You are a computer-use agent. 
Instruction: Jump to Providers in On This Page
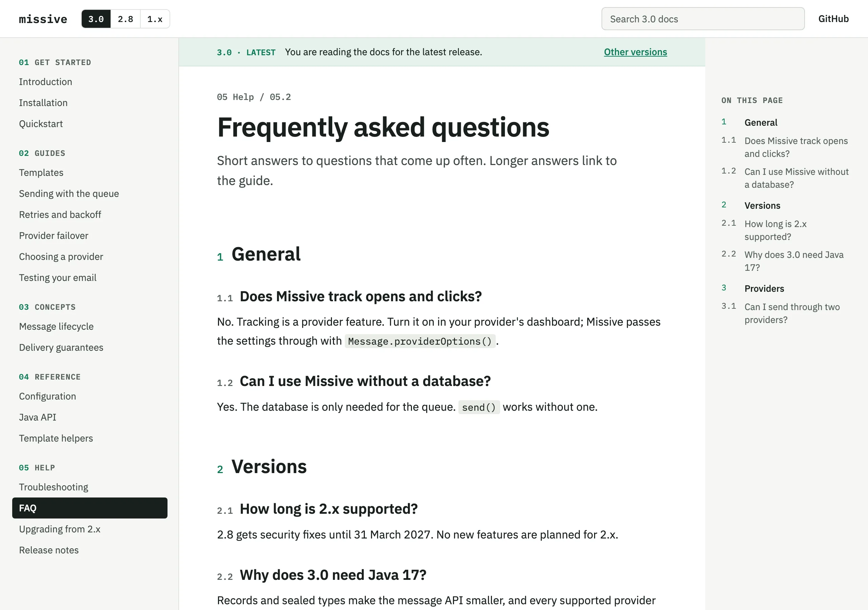[x=764, y=288]
